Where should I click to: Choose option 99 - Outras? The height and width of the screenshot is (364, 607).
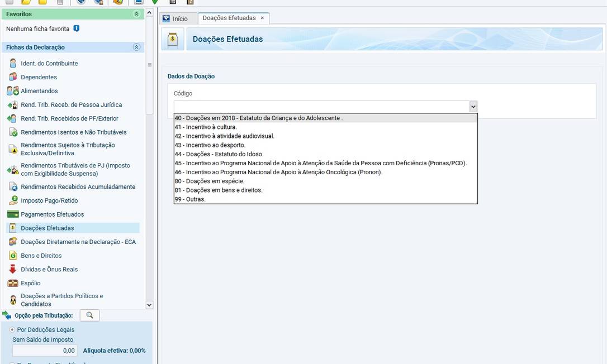click(190, 199)
